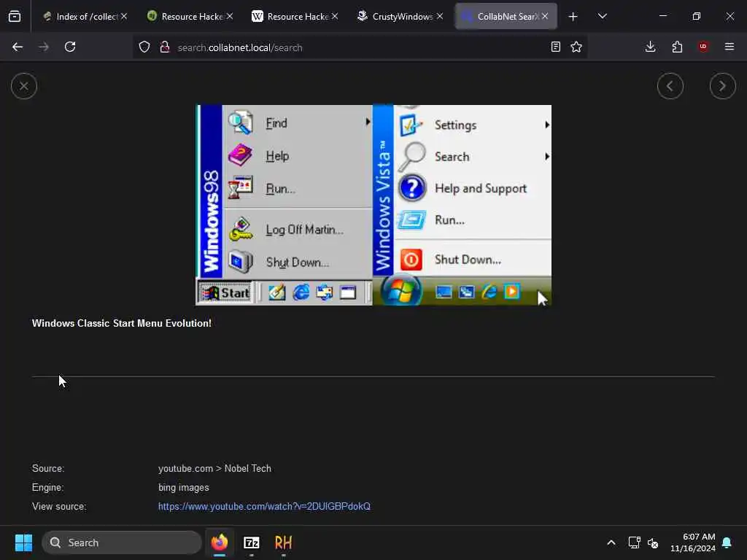The height and width of the screenshot is (560, 747).
Task: Open Resource Hacker taskbar icon
Action: [x=284, y=542]
